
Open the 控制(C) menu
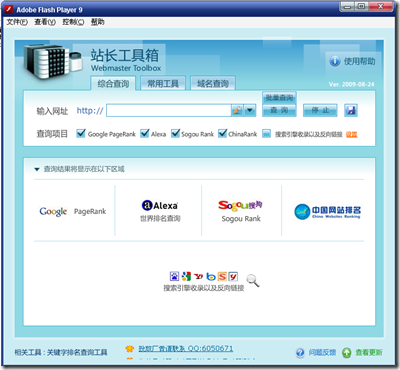click(x=73, y=22)
